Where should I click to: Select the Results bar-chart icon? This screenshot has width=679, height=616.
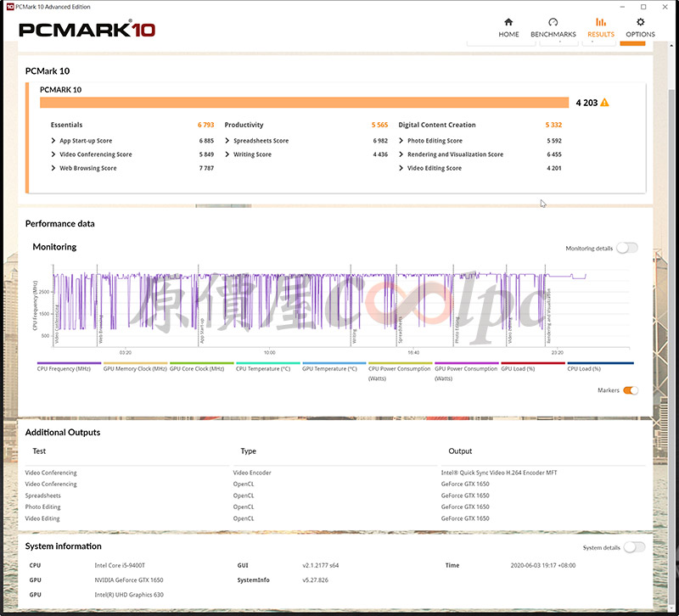(x=601, y=22)
